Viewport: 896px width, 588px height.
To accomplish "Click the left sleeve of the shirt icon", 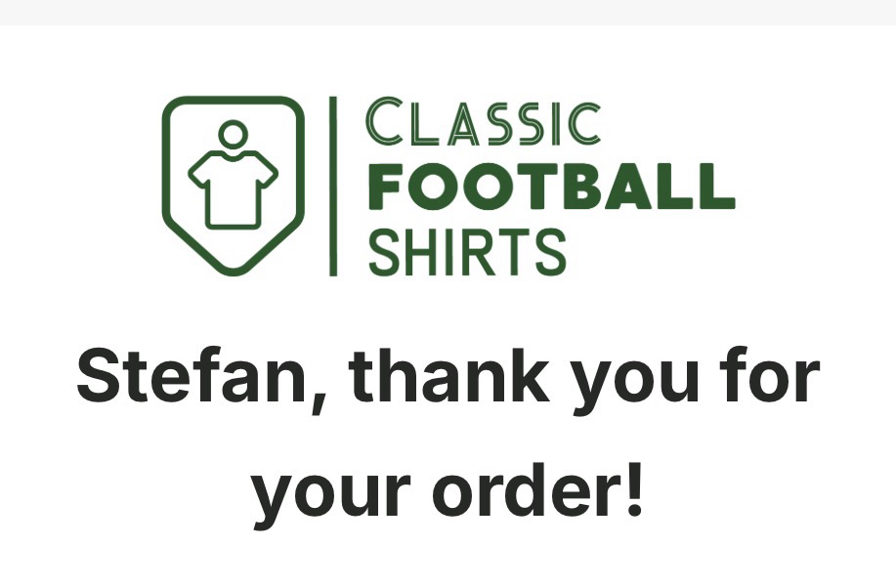I will [x=198, y=173].
